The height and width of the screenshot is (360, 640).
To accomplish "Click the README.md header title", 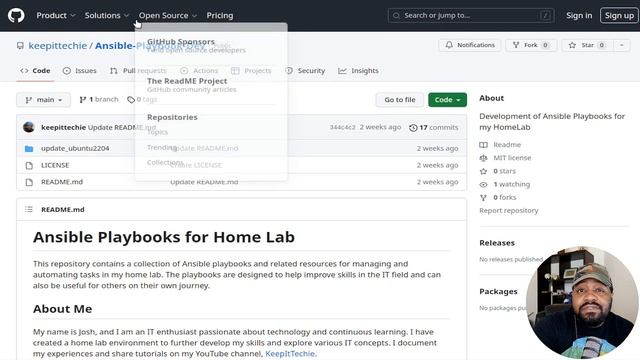I will coord(63,209).
